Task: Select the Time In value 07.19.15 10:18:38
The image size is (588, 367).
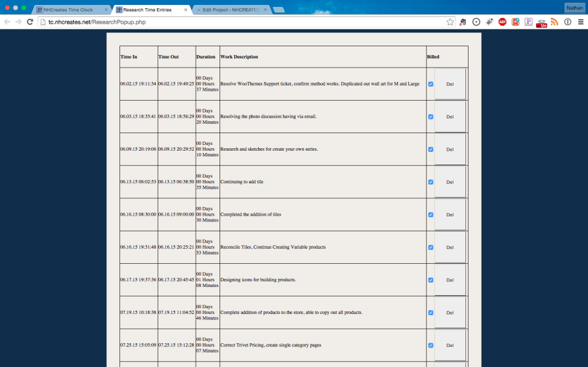Action: click(x=138, y=312)
